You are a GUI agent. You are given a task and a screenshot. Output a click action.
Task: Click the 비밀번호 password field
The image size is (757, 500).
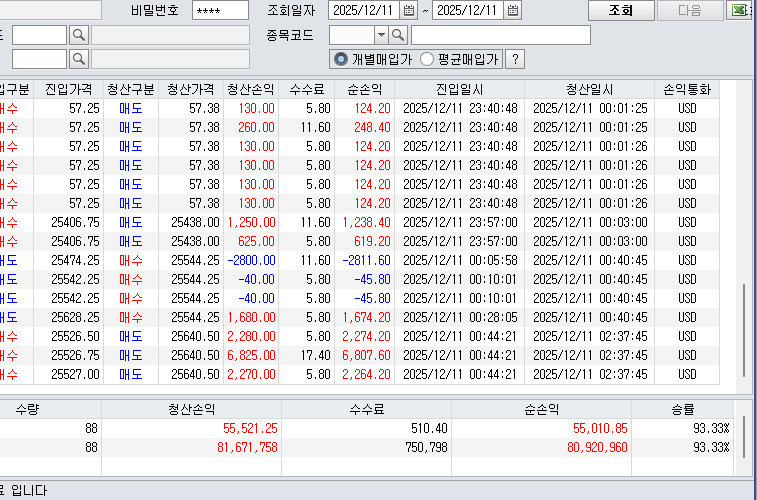(221, 11)
